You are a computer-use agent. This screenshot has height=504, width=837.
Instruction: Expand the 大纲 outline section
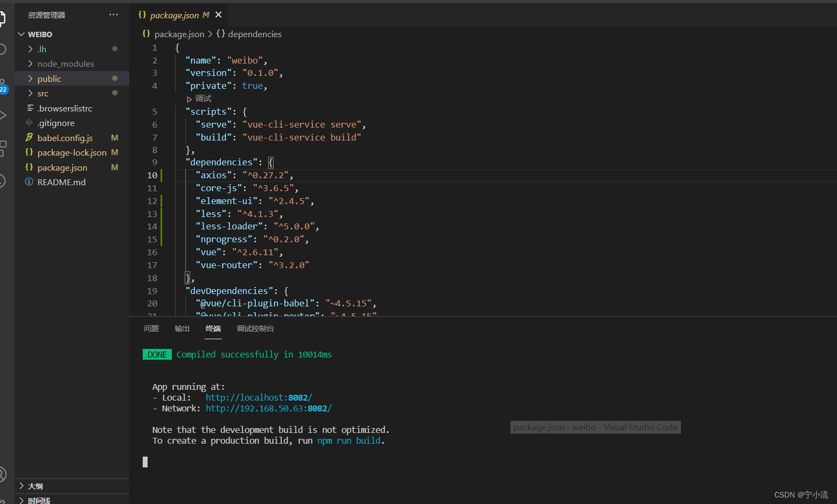click(x=72, y=486)
